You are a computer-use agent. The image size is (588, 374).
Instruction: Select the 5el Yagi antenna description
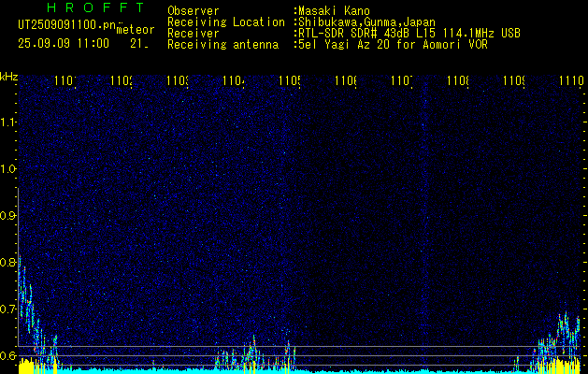(393, 45)
